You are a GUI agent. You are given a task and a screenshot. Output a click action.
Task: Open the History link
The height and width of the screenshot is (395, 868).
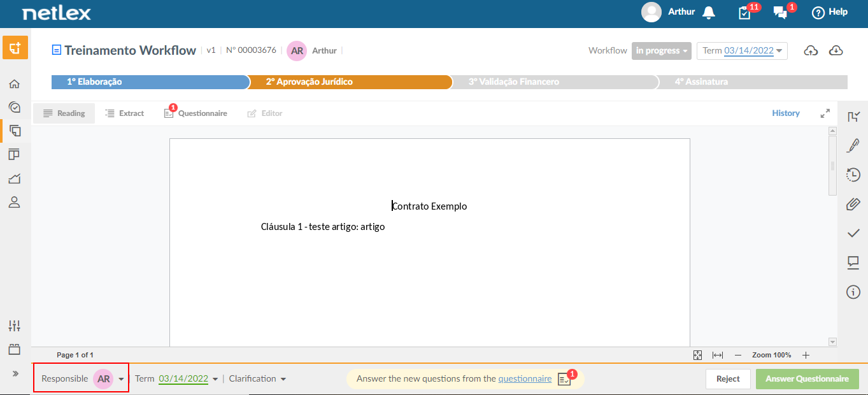(x=786, y=113)
